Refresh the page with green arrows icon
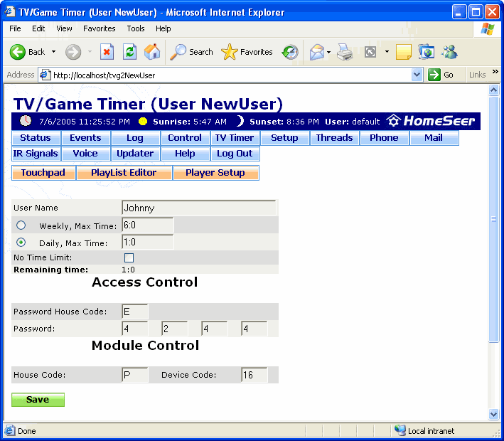504x441 pixels. tap(129, 52)
